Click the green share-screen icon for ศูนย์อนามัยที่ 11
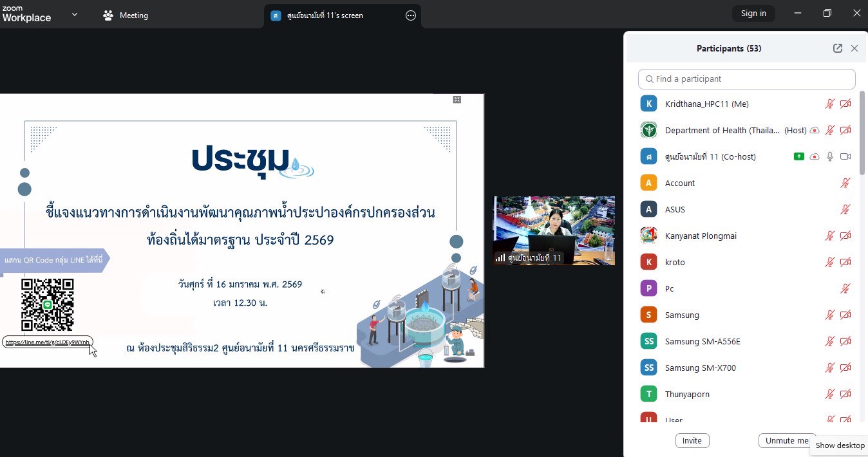 (798, 156)
